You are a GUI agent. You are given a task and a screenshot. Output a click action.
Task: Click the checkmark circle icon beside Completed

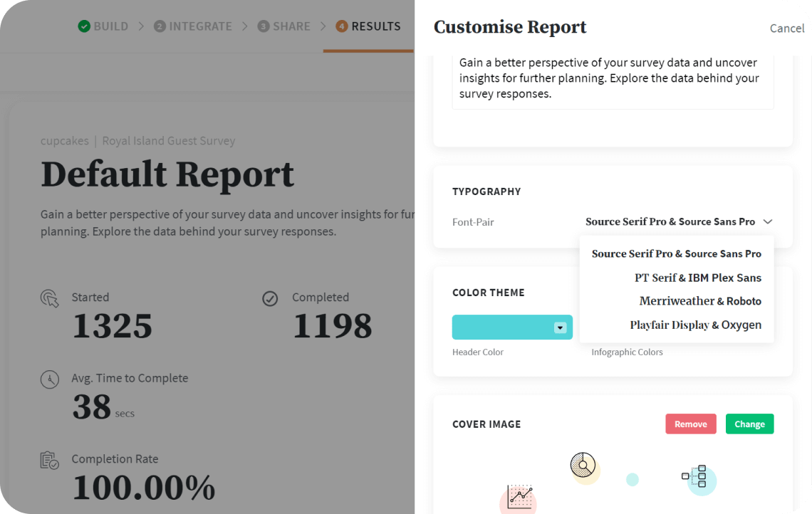[x=270, y=298]
